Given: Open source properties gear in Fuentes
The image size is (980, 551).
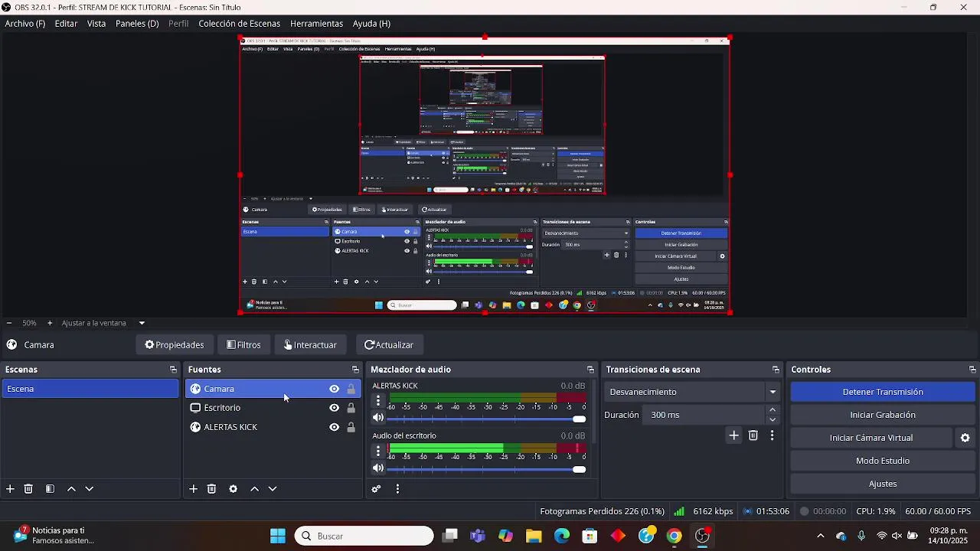Looking at the screenshot, I should coord(234,489).
